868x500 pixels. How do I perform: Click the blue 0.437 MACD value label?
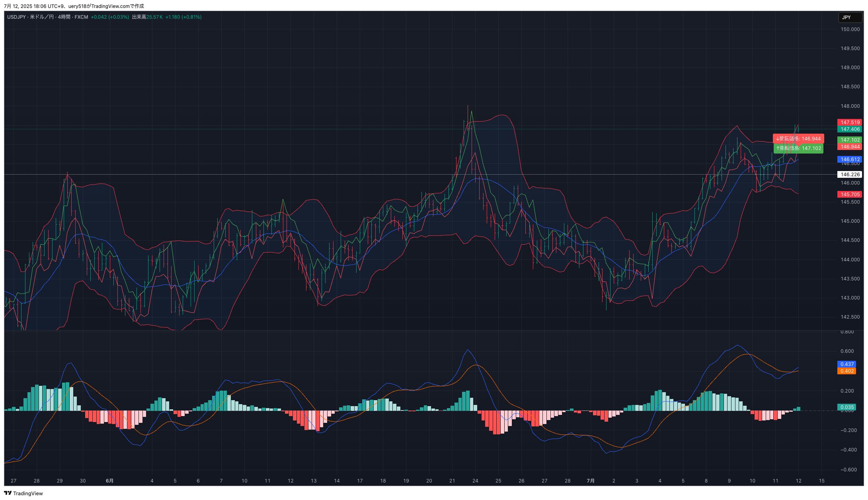(x=847, y=364)
